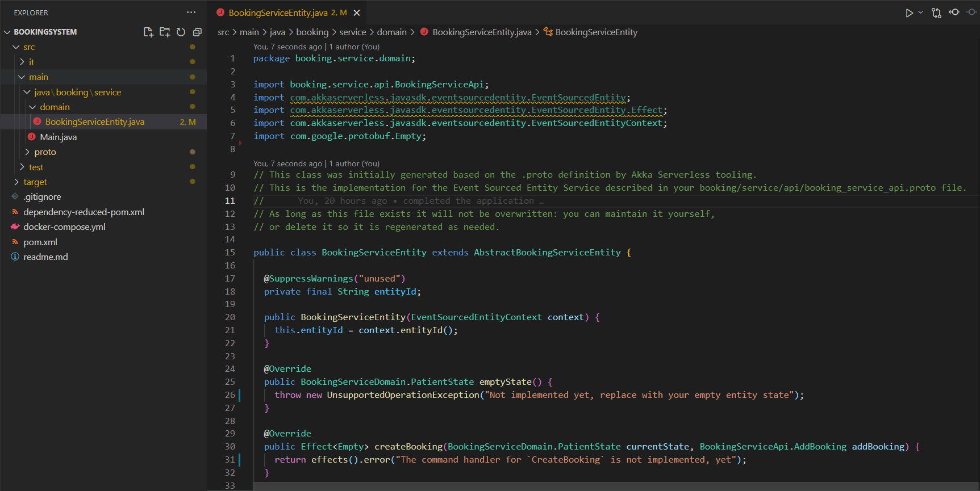Click the class symbol icon in breadcrumb

click(x=548, y=32)
